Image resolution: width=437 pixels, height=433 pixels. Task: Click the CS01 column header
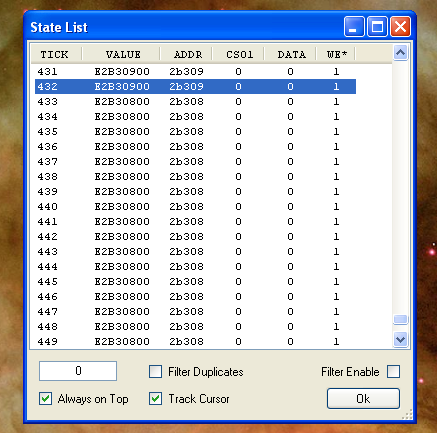[x=238, y=54]
